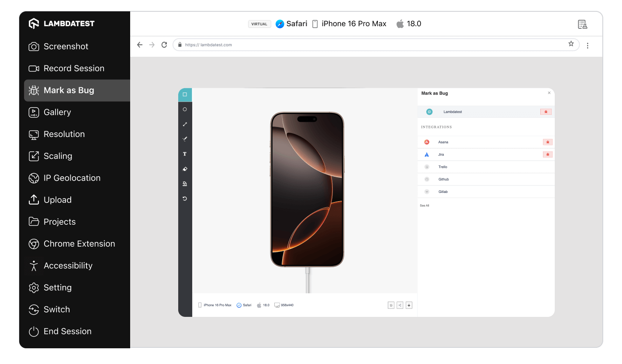The height and width of the screenshot is (364, 622).
Task: Select the Accessibility sidebar item
Action: pyautogui.click(x=68, y=266)
